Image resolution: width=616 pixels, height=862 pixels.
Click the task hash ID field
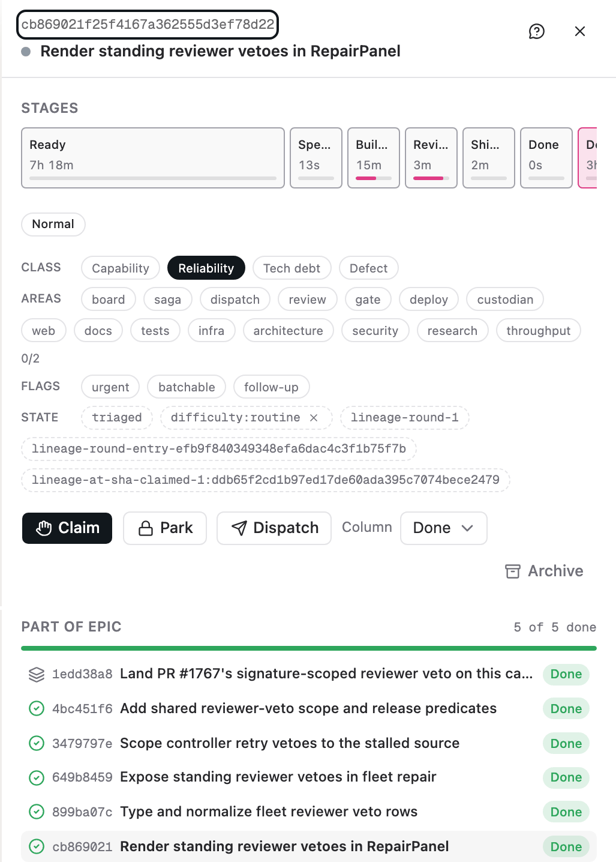(x=148, y=25)
